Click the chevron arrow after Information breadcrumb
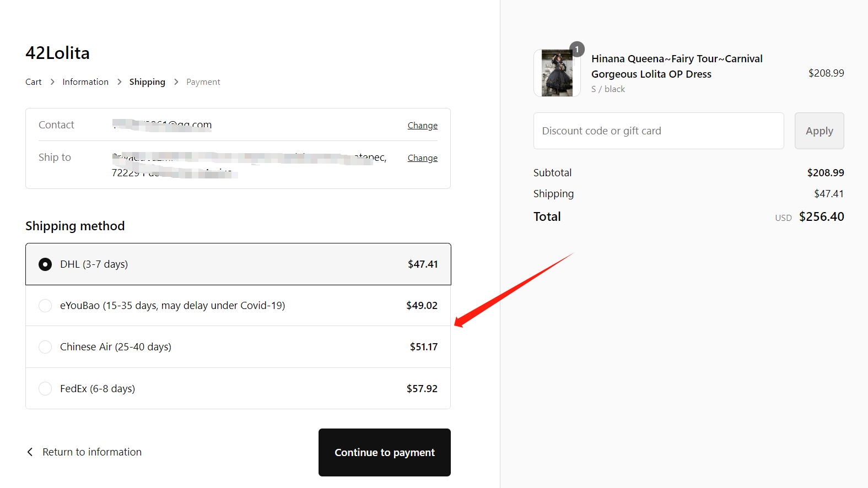Viewport: 868px width, 488px height. (119, 82)
